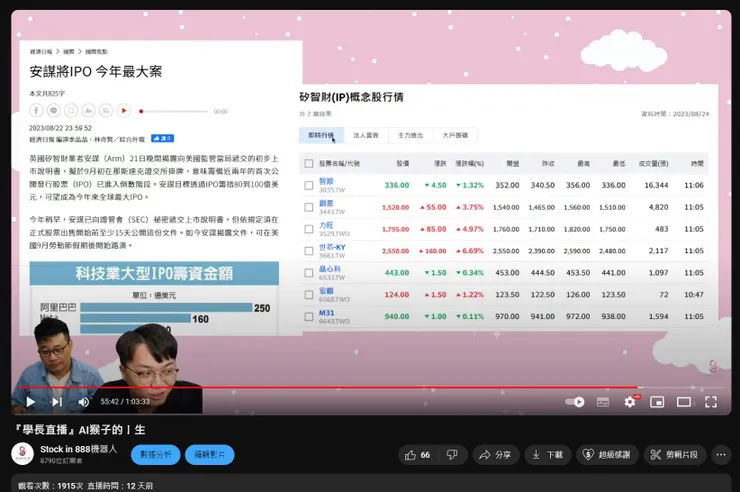740x492 pixels.
Task: Click the 16,344 volume cell
Action: (656, 185)
